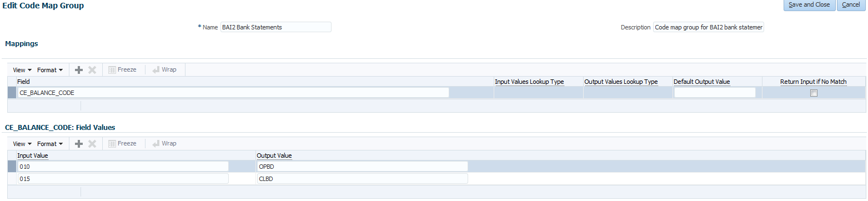Viewport: 868px width, 201px height.
Task: Delete selected row in Field Values table
Action: 92,143
